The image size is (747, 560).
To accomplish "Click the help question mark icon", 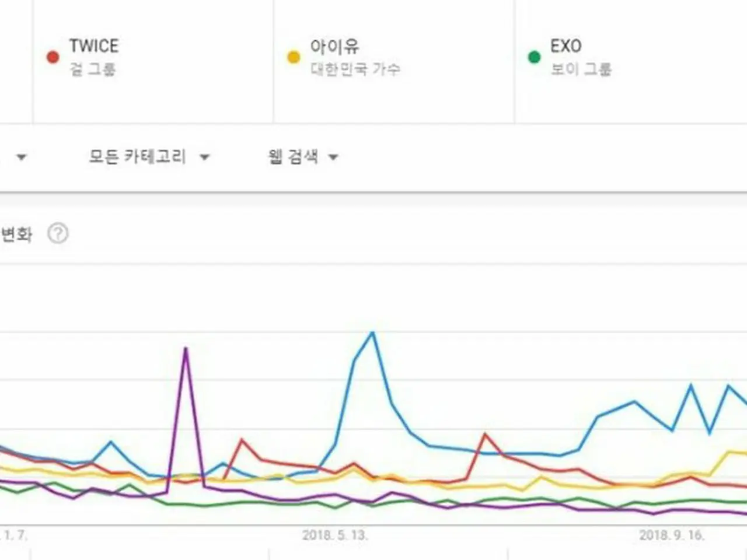I will point(58,234).
